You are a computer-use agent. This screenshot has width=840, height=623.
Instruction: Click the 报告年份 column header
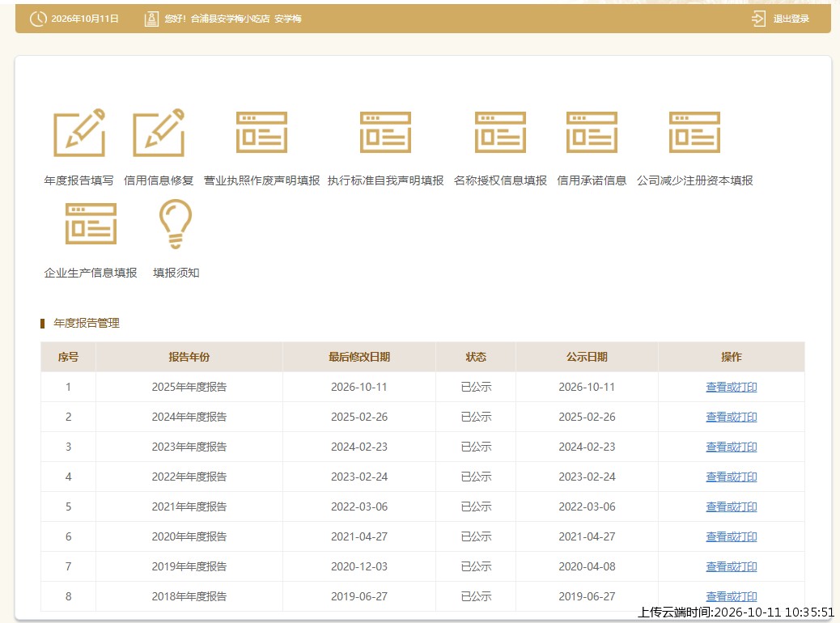(189, 357)
